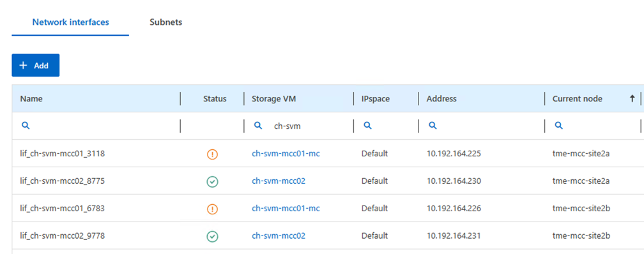Click the search icon under Current node column

[558, 126]
